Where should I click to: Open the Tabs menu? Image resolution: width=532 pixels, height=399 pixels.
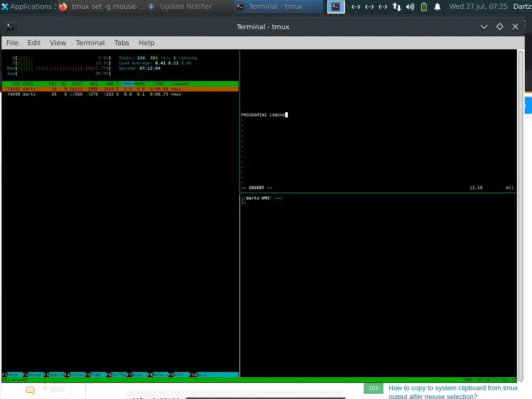tap(122, 43)
